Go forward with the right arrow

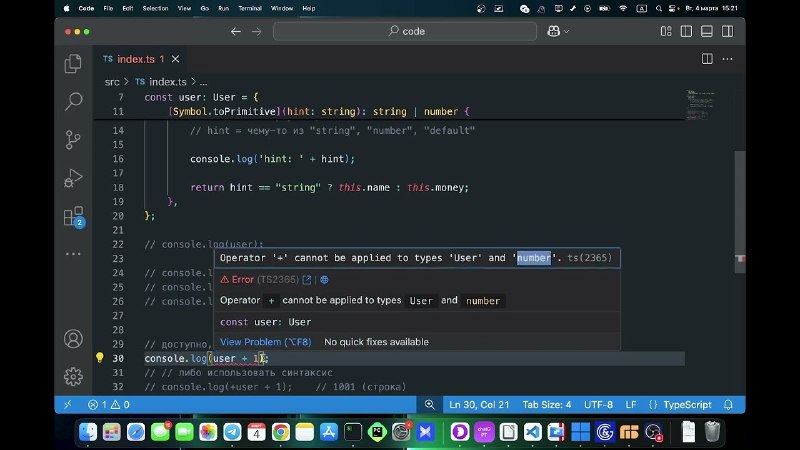tap(256, 32)
